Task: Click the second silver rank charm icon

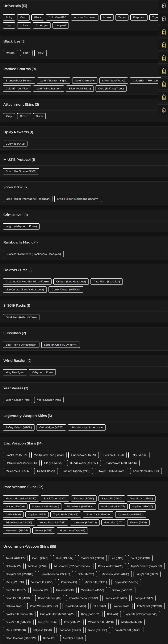Action: coord(164,19)
